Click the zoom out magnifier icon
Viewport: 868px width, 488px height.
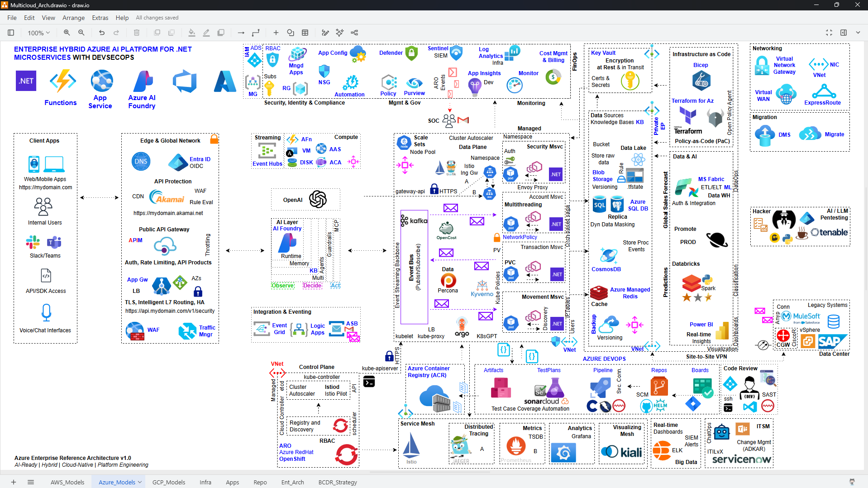(x=81, y=33)
